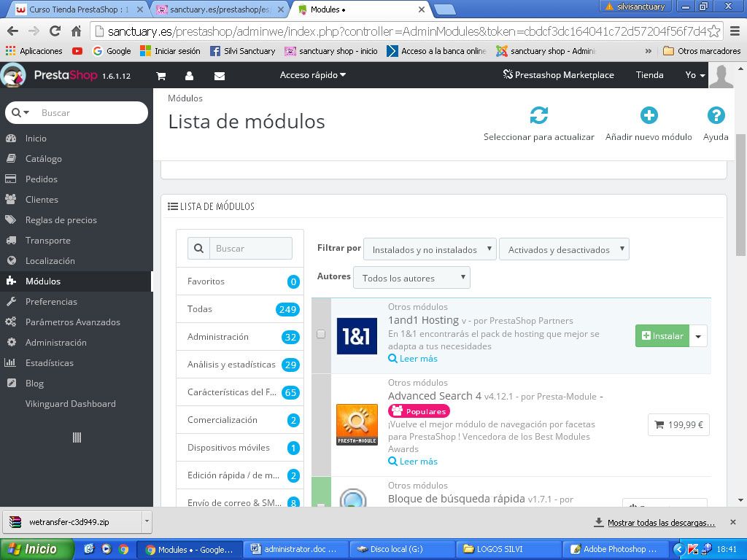Click the sidebar Buscar search field
This screenshot has width=747, height=560.
tap(90, 113)
